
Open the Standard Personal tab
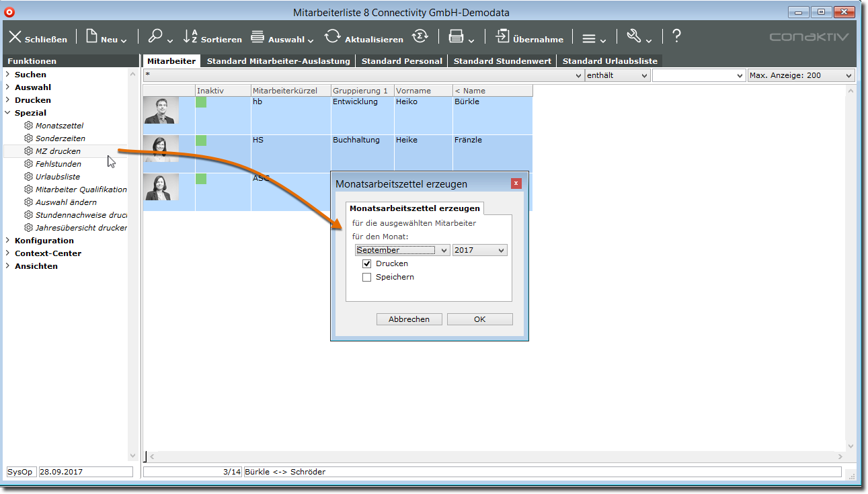[x=401, y=61]
